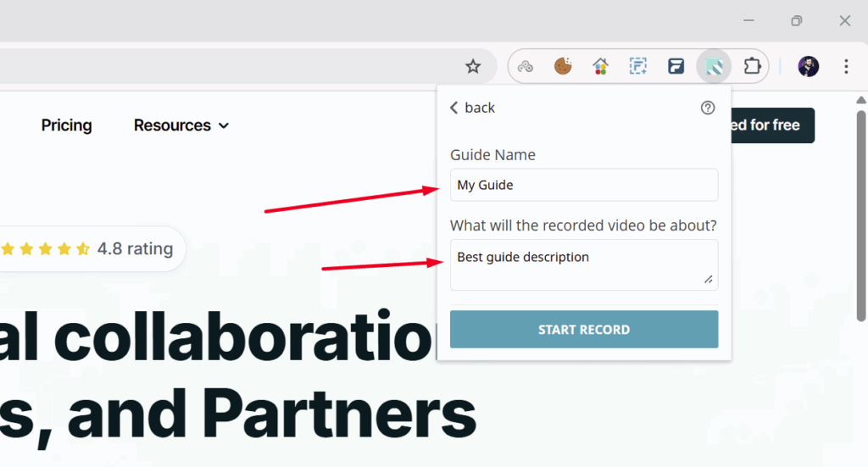Open Chrome's three-dot menu
The width and height of the screenshot is (868, 467).
(x=846, y=66)
